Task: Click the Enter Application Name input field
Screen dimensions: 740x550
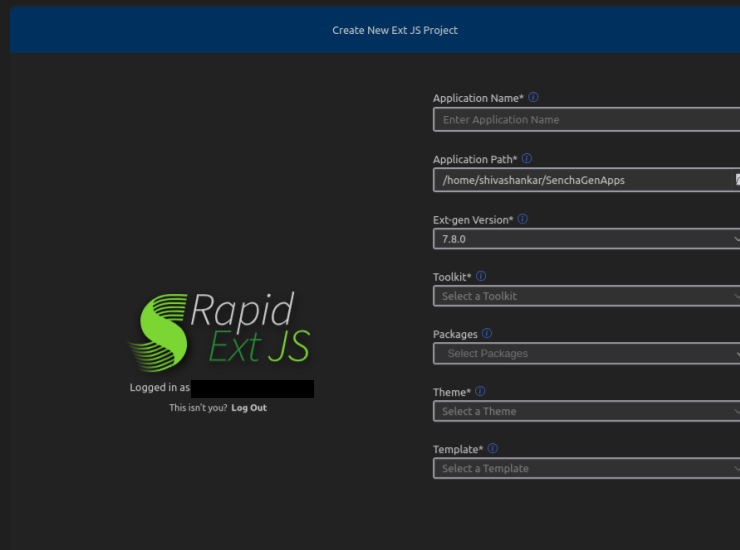Action: (x=585, y=120)
